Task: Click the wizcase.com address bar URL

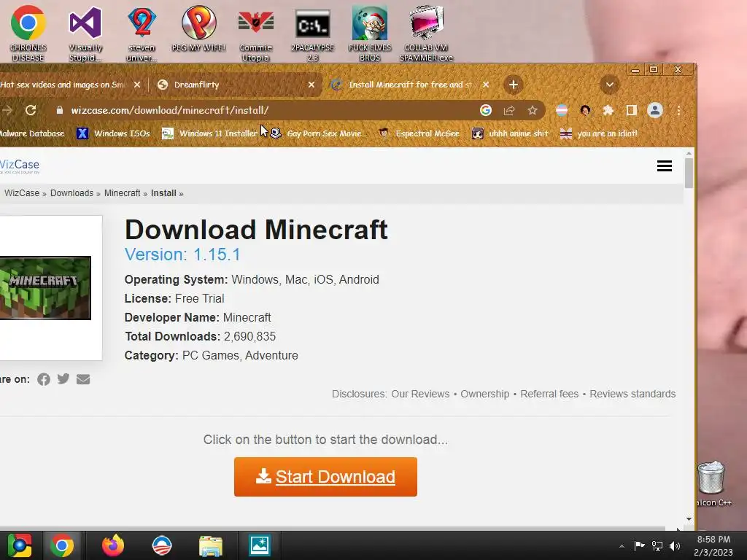Action: (x=169, y=111)
